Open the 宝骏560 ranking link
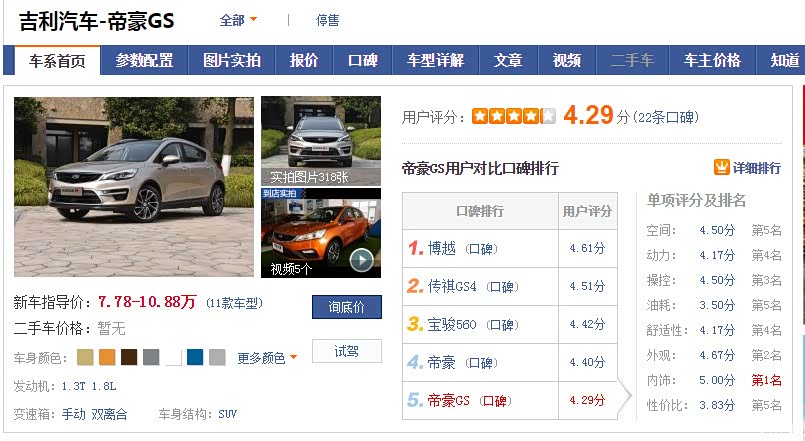The image size is (805, 441). click(x=452, y=324)
